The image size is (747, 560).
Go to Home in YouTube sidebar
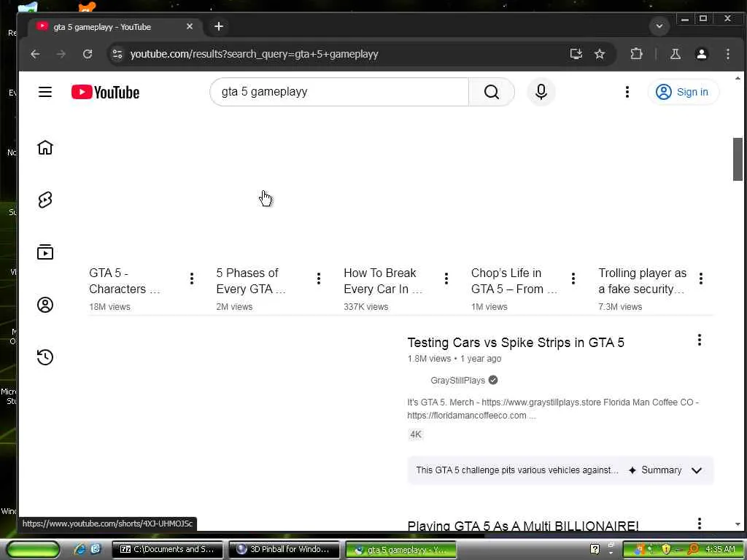pos(45,147)
